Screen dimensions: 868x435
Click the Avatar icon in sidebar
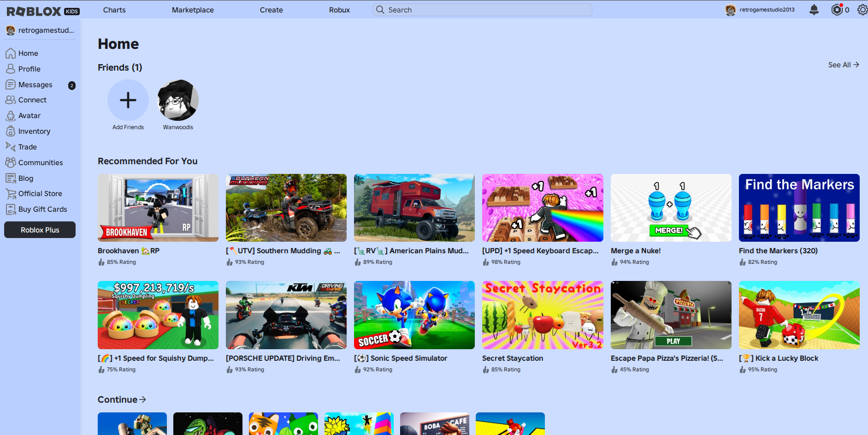pos(11,115)
